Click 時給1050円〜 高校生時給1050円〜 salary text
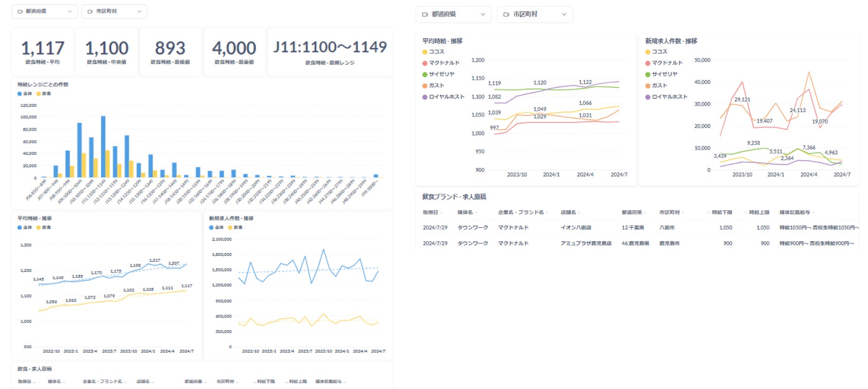 coord(819,228)
